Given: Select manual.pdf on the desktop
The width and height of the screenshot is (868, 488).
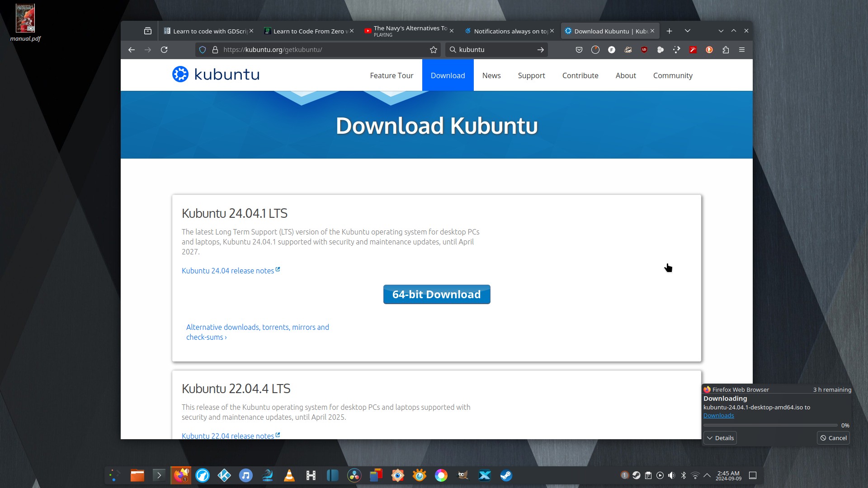Looking at the screenshot, I should coord(25,23).
